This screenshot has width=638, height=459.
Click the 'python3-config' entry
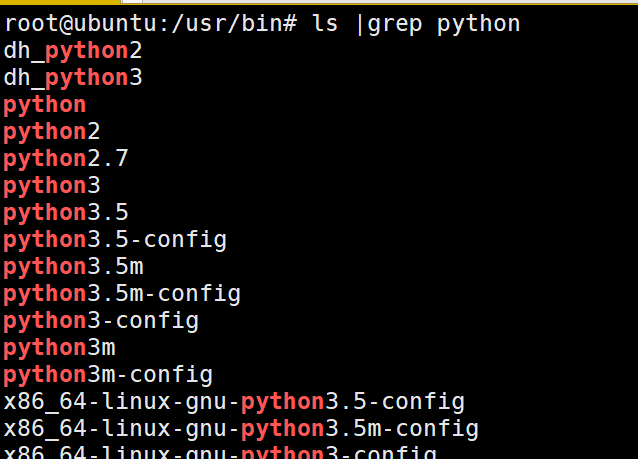101,321
